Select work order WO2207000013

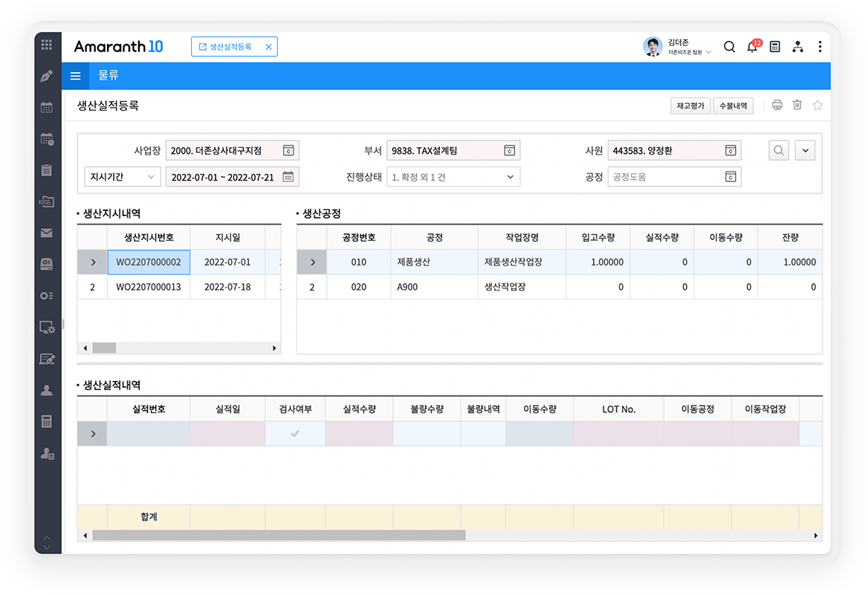(149, 287)
